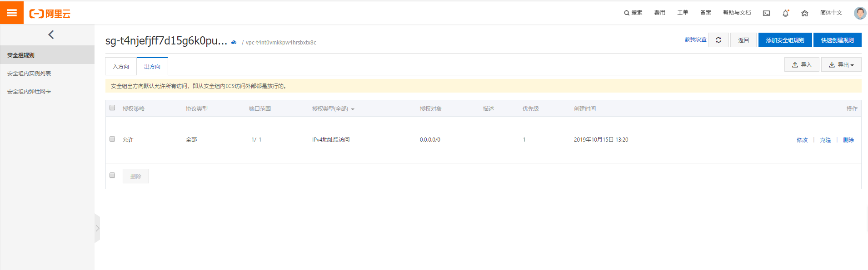Click the 教我设置 link

(x=696, y=39)
